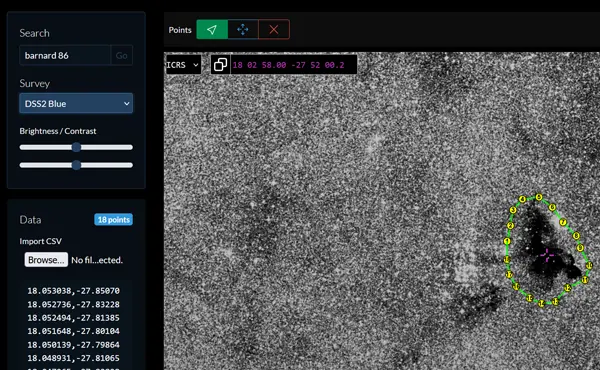Open the DSS2 Blue survey dropdown

pos(76,103)
